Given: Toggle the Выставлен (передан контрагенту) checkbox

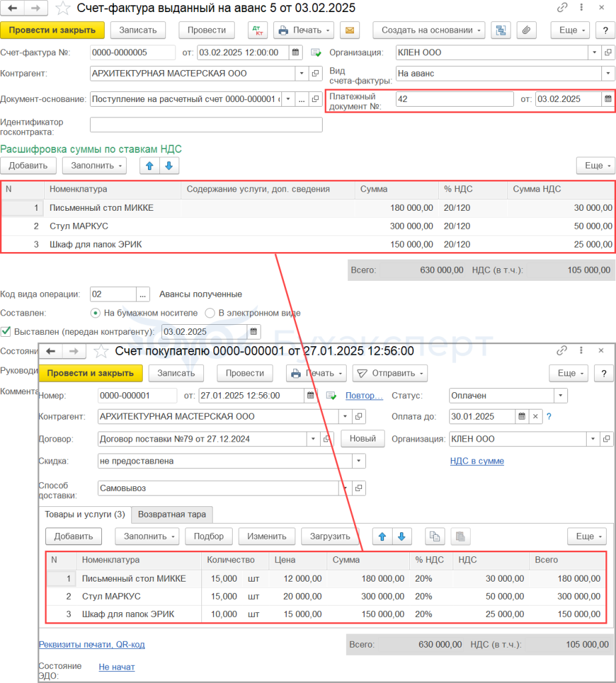Looking at the screenshot, I should pyautogui.click(x=6, y=331).
